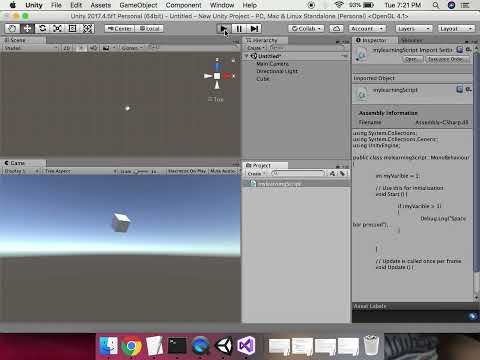This screenshot has width=480, height=360.
Task: Select the Scale tool
Action: [x=57, y=29]
